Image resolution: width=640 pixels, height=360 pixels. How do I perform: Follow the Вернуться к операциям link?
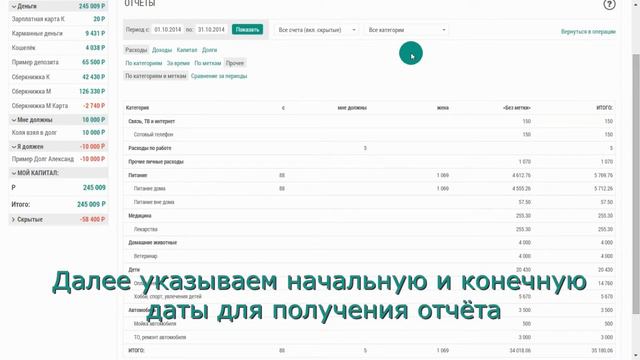point(588,31)
